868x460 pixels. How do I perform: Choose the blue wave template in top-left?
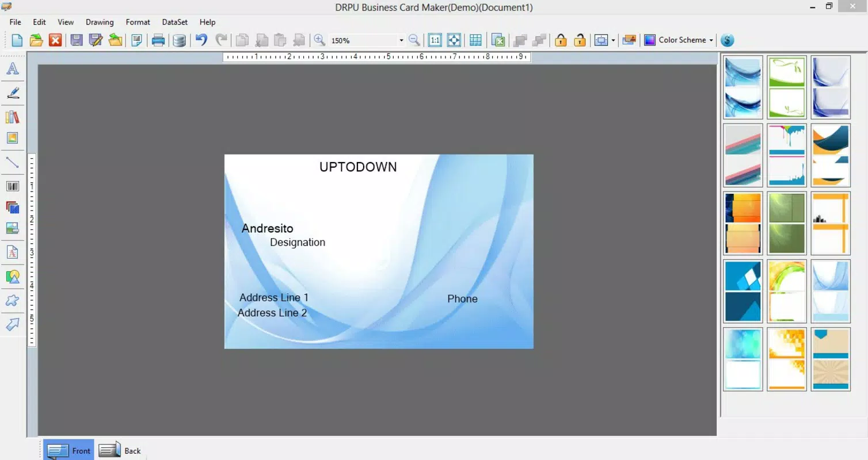(x=743, y=87)
